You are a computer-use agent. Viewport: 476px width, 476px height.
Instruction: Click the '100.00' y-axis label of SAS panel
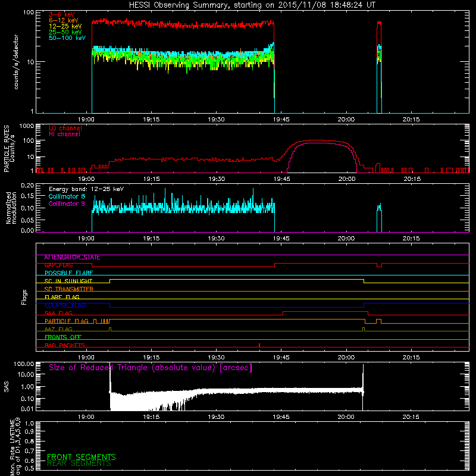click(x=24, y=364)
